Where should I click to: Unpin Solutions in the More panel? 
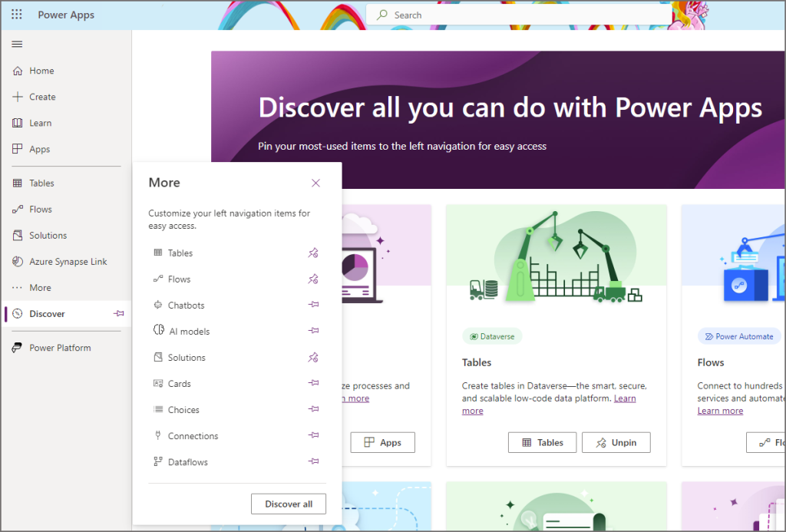coord(313,357)
